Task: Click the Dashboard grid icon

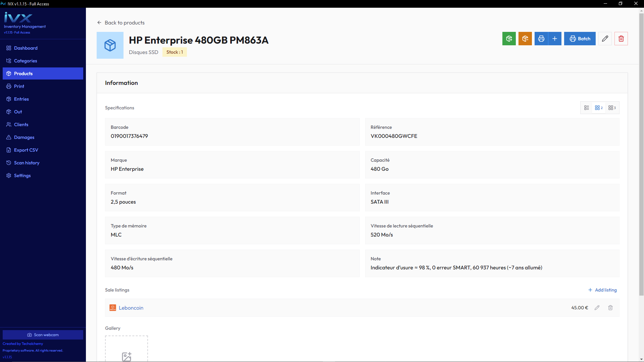Action: [x=9, y=48]
